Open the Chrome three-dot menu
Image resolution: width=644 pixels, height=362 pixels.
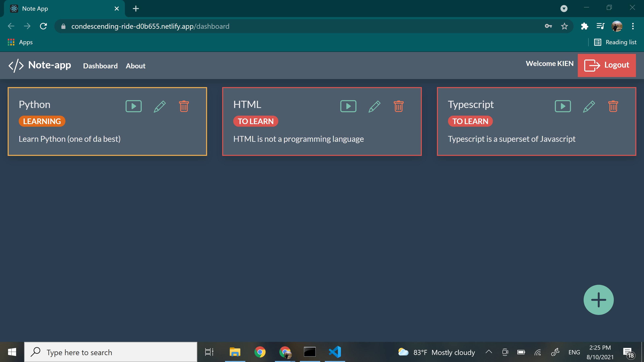point(633,26)
